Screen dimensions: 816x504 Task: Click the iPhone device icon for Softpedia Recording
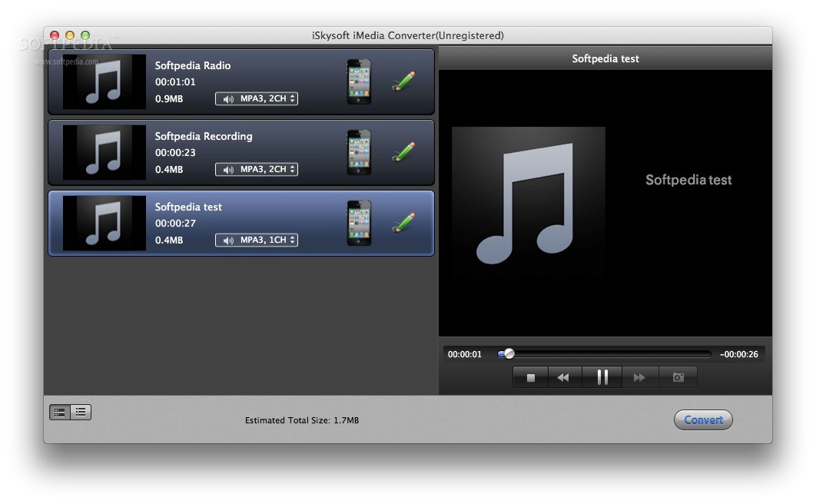pyautogui.click(x=359, y=152)
